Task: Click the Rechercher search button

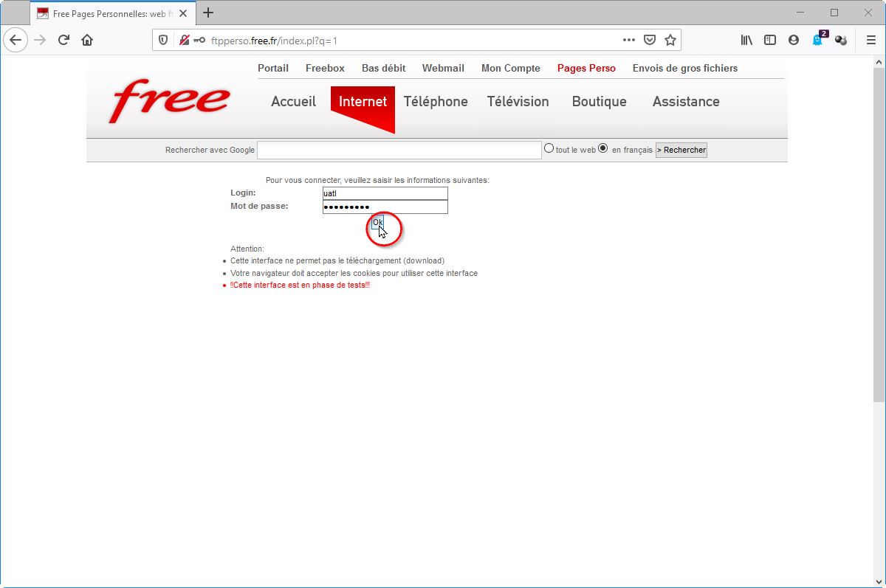Action: [681, 150]
